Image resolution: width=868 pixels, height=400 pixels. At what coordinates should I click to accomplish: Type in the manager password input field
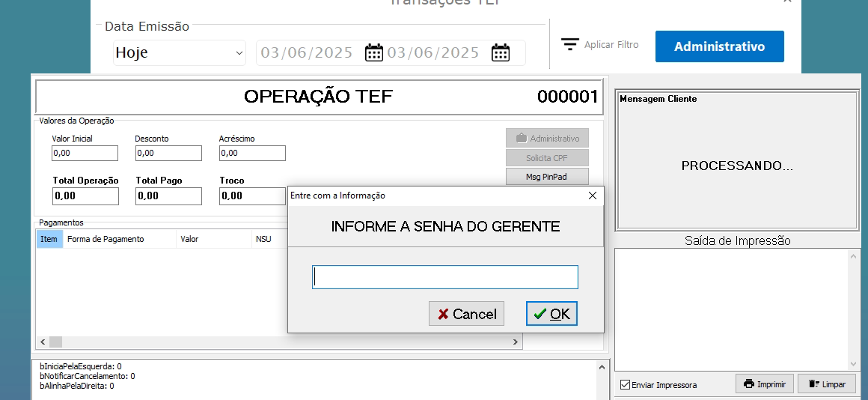coord(444,277)
